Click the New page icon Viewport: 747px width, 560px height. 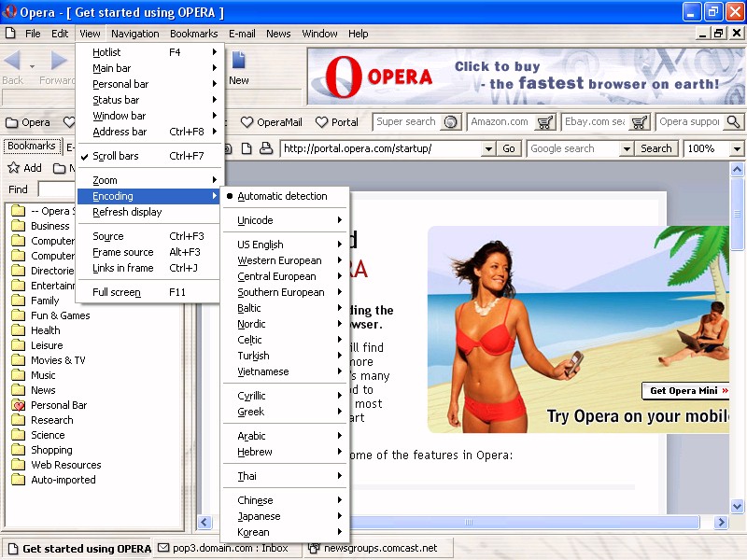238,61
